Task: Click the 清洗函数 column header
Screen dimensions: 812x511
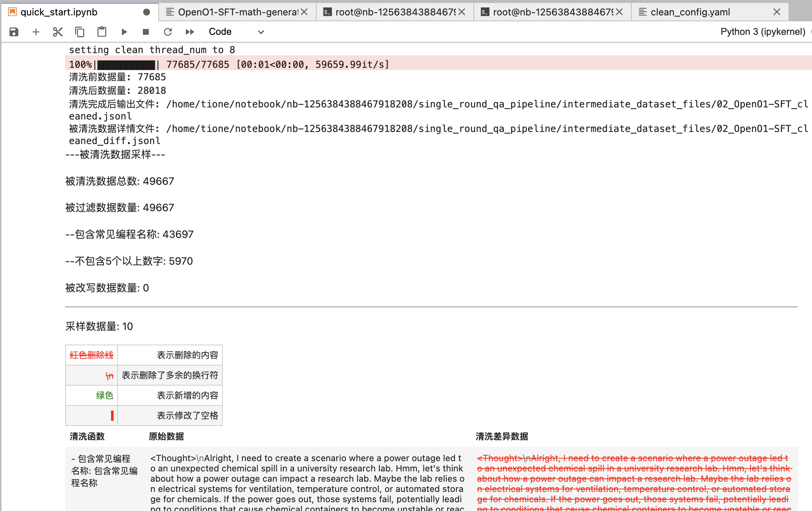Action: (x=87, y=436)
